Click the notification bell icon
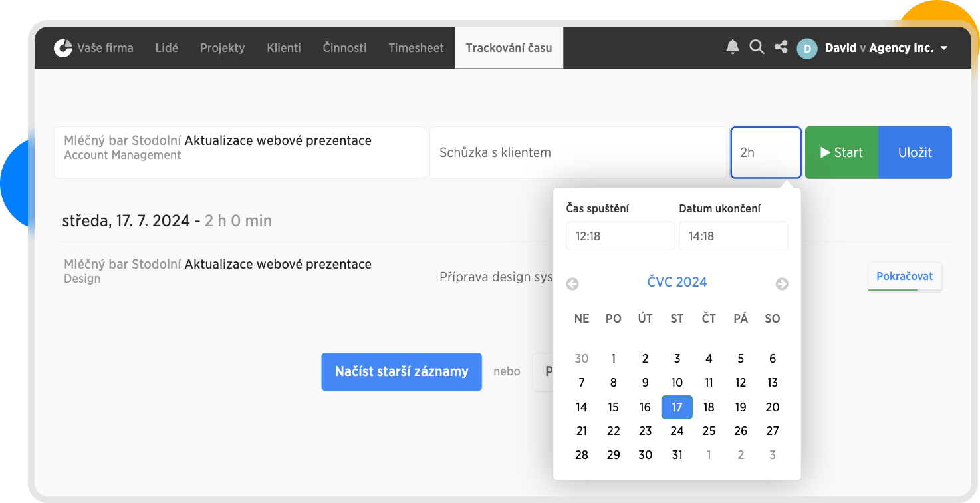980x503 pixels. [733, 47]
